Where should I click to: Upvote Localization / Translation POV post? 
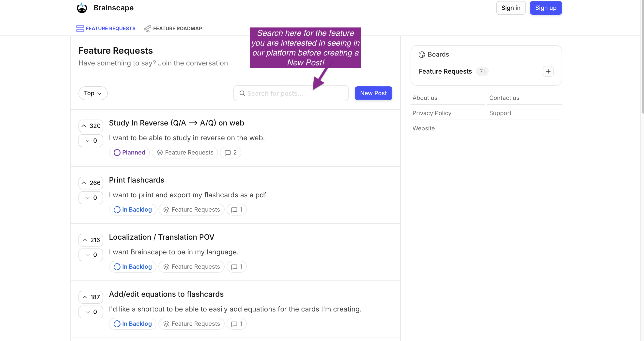91,240
